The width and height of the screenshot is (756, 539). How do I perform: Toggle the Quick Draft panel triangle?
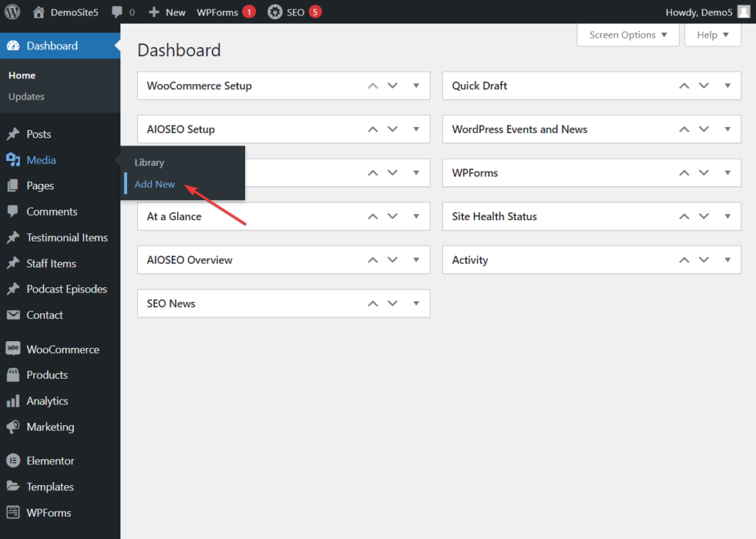pos(728,86)
